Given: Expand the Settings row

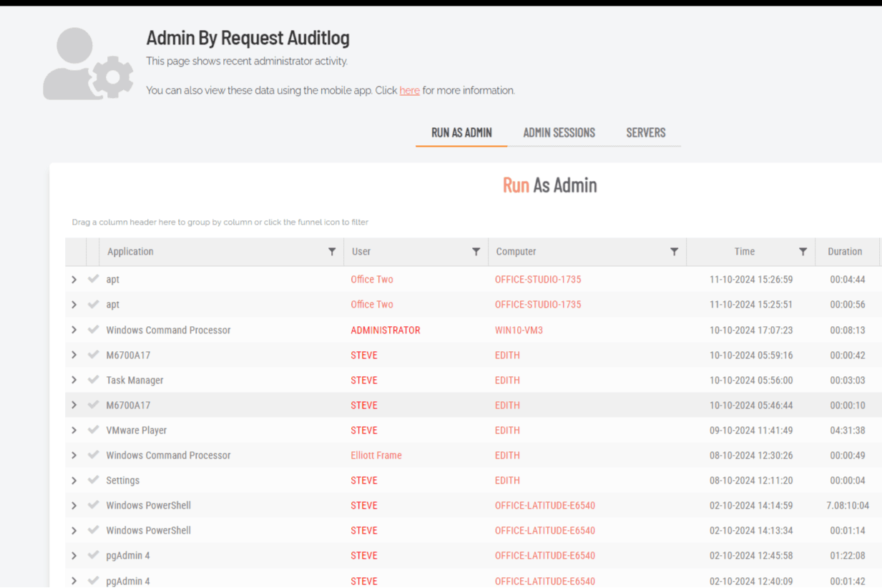Looking at the screenshot, I should pos(74,480).
